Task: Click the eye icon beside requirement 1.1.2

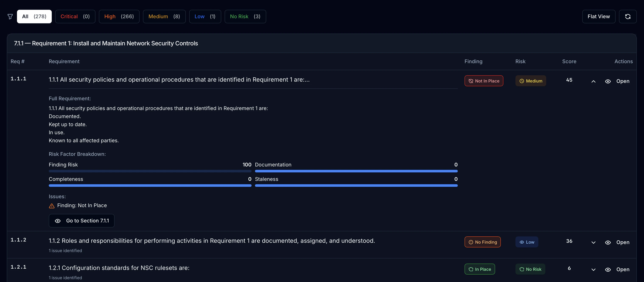Action: click(x=608, y=242)
